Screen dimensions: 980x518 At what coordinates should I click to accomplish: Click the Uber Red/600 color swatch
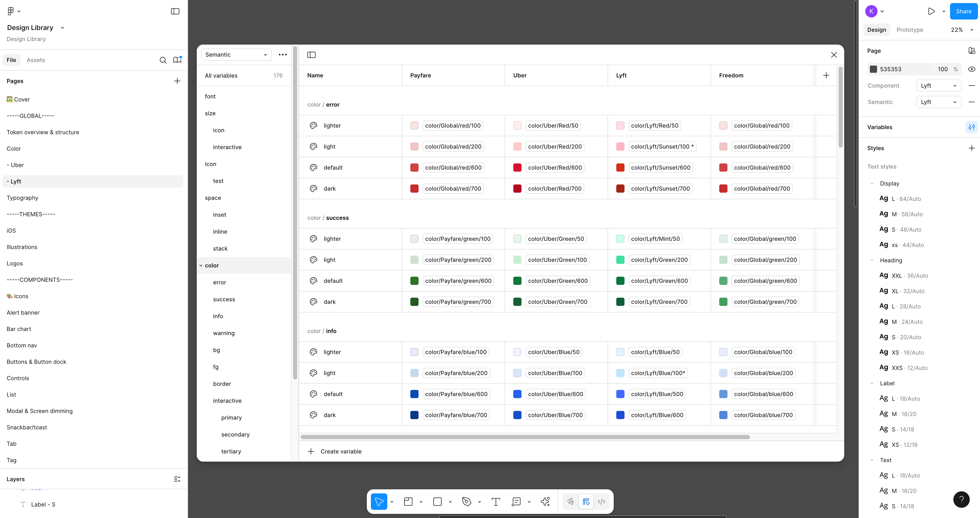click(x=517, y=168)
